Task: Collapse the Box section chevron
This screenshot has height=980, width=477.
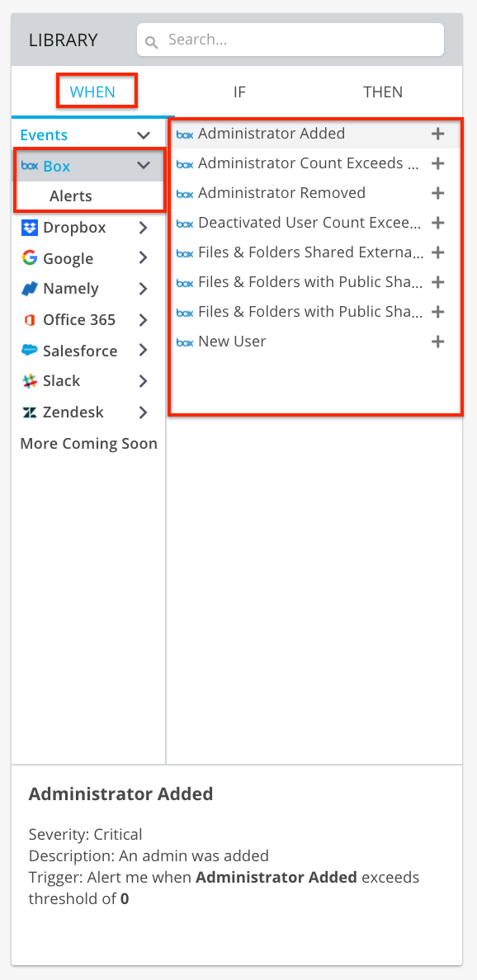Action: (x=144, y=166)
